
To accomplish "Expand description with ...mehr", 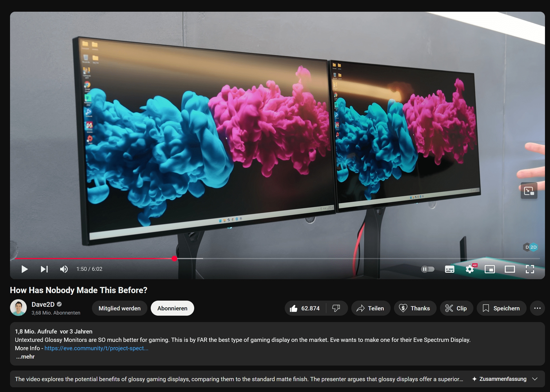I will (25, 357).
